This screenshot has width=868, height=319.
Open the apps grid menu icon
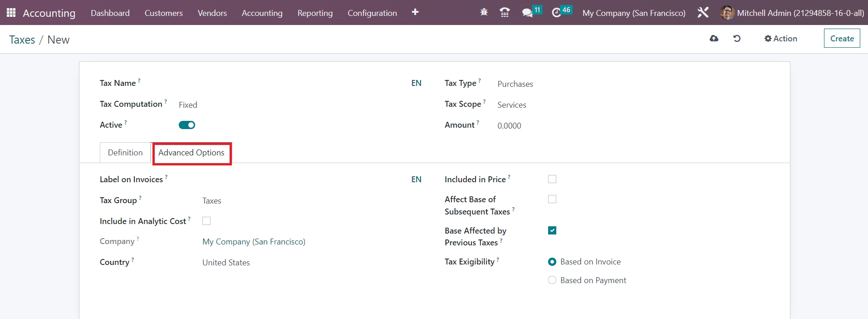pyautogui.click(x=11, y=13)
